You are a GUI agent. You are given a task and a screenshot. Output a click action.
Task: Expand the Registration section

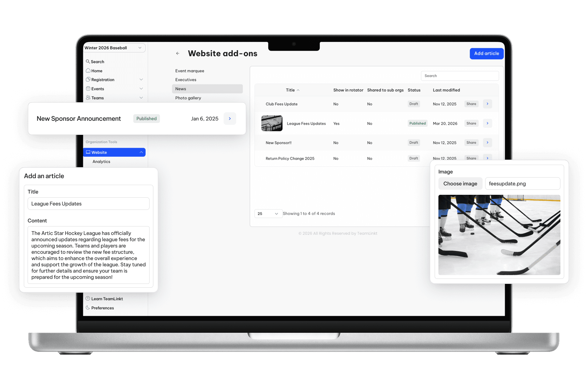tap(142, 80)
